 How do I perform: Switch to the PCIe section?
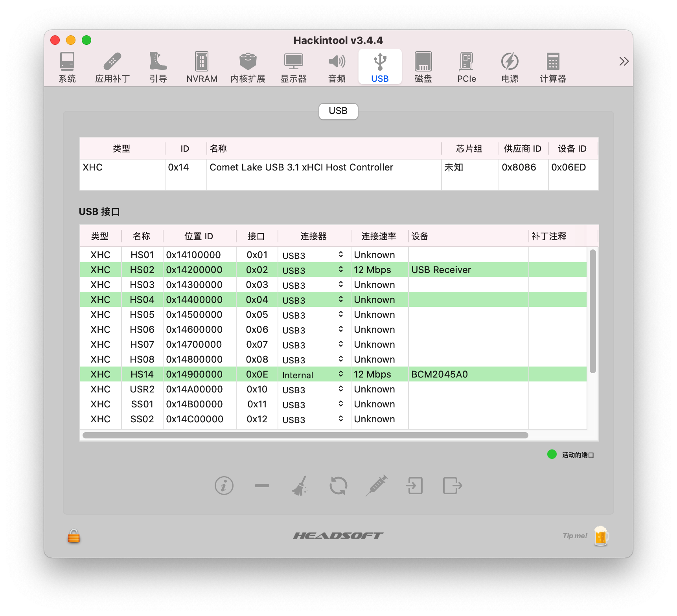467,67
